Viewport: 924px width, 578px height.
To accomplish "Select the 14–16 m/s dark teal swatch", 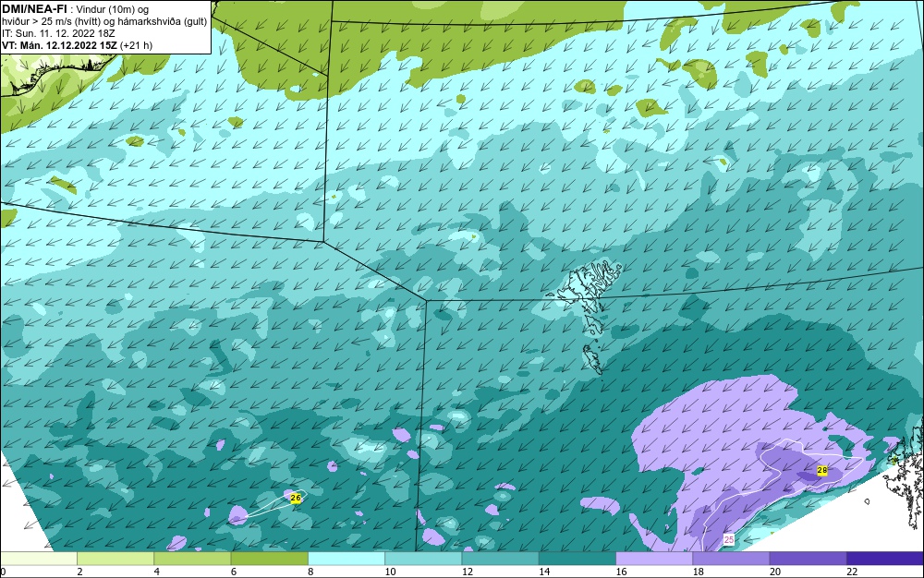I will tap(577, 559).
